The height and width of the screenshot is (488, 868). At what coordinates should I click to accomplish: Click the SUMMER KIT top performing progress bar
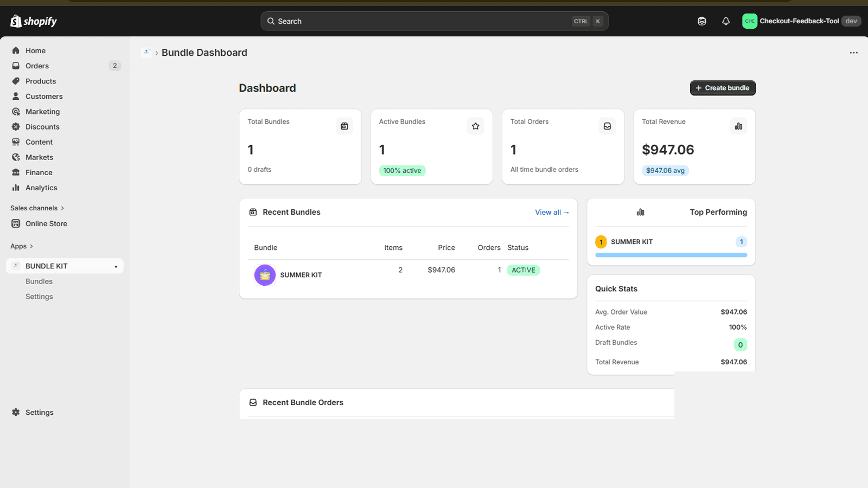coord(671,255)
